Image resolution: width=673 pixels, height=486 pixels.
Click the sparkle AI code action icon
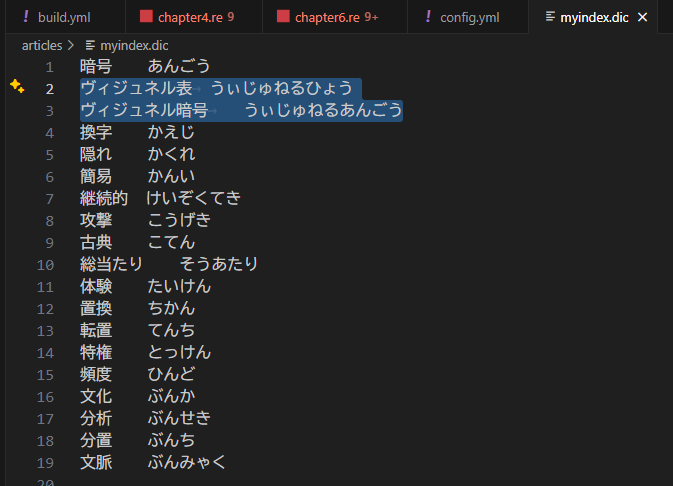point(17,88)
